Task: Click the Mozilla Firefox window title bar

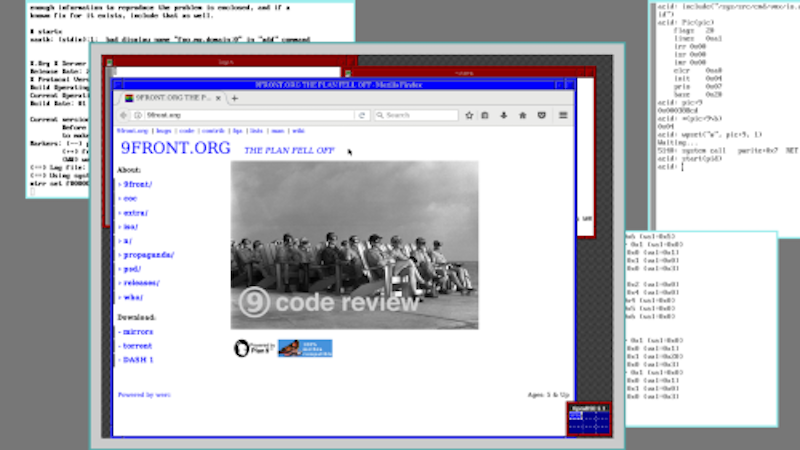Action: click(339, 85)
